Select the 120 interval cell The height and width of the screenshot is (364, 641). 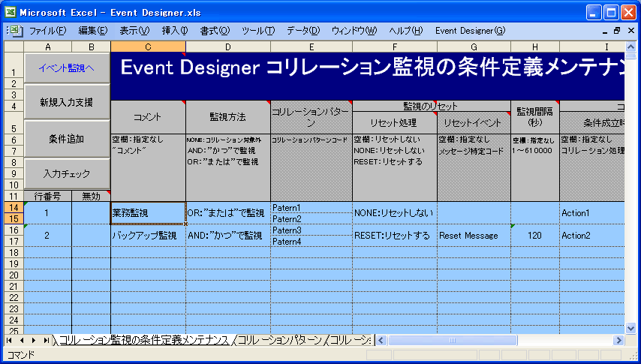point(535,236)
